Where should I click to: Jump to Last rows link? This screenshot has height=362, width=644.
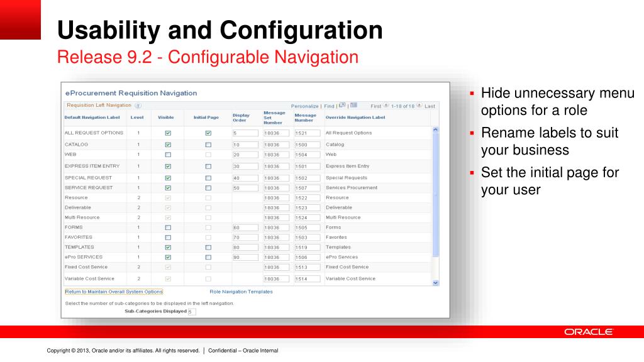430,106
